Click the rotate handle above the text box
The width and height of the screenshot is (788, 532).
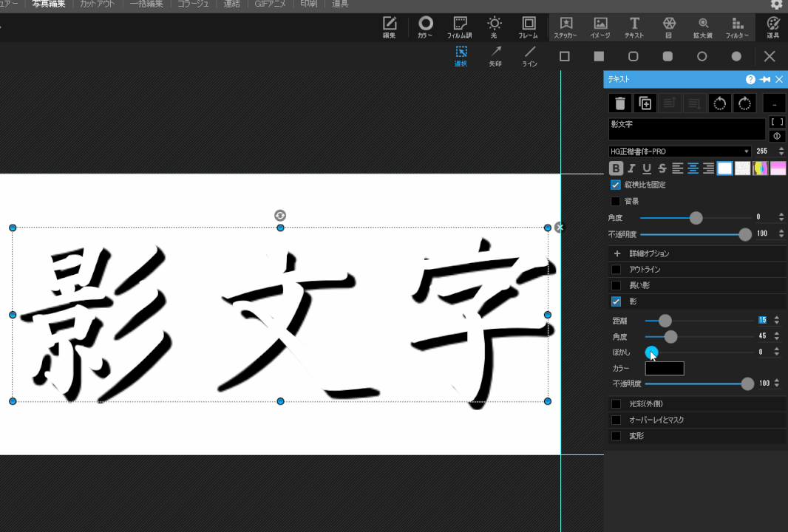280,216
